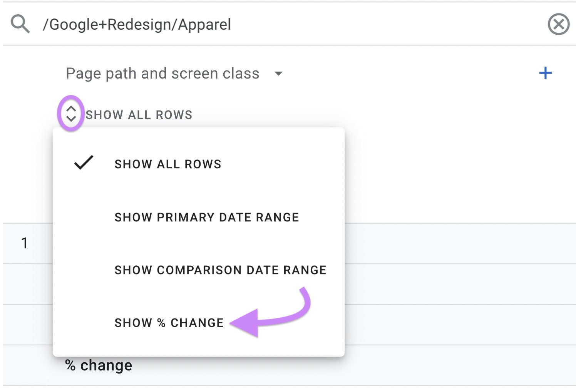Clear the search filter with the X icon
The width and height of the screenshot is (576, 392).
(559, 24)
